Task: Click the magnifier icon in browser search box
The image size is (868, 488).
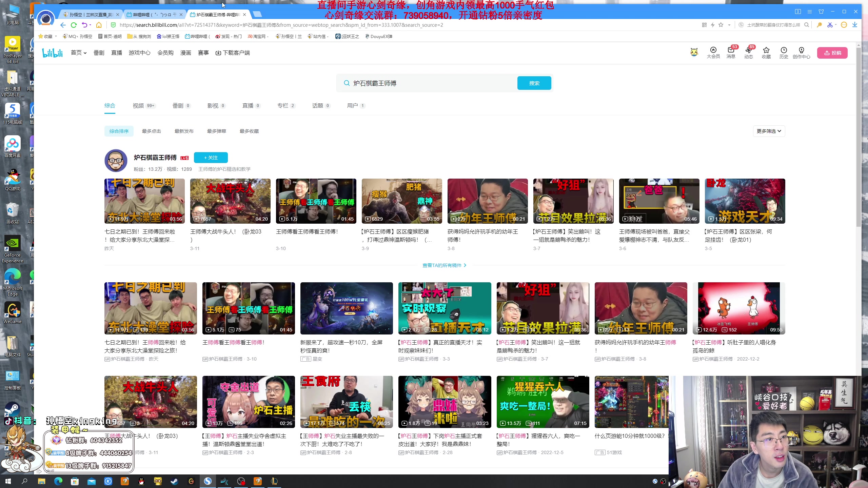Action: [807, 25]
